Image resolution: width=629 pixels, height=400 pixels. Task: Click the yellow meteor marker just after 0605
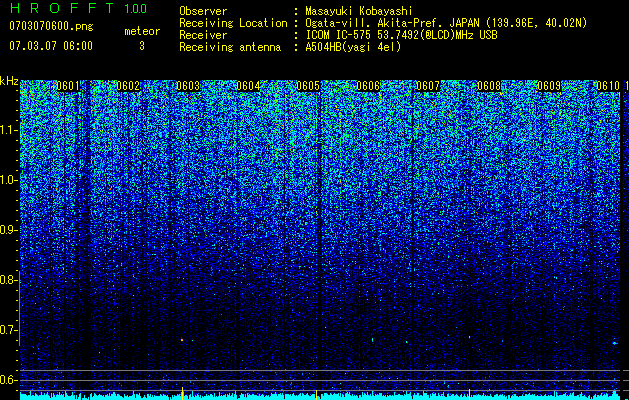click(x=317, y=393)
